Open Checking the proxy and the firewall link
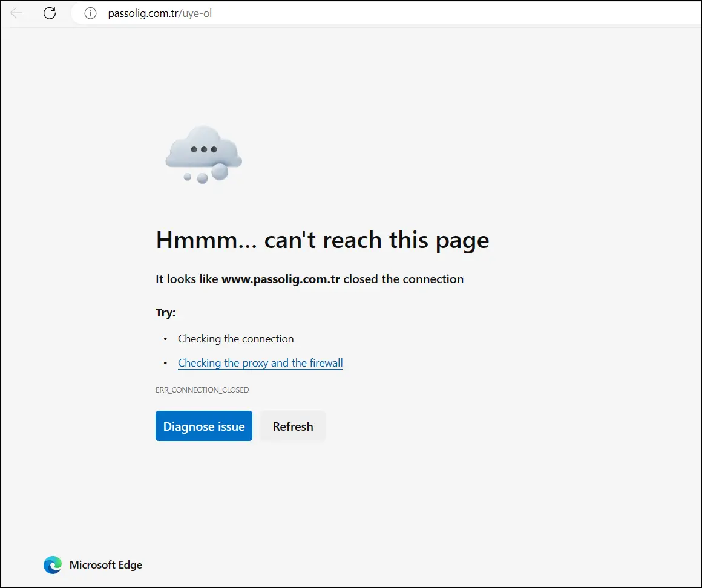The height and width of the screenshot is (588, 702). tap(260, 363)
